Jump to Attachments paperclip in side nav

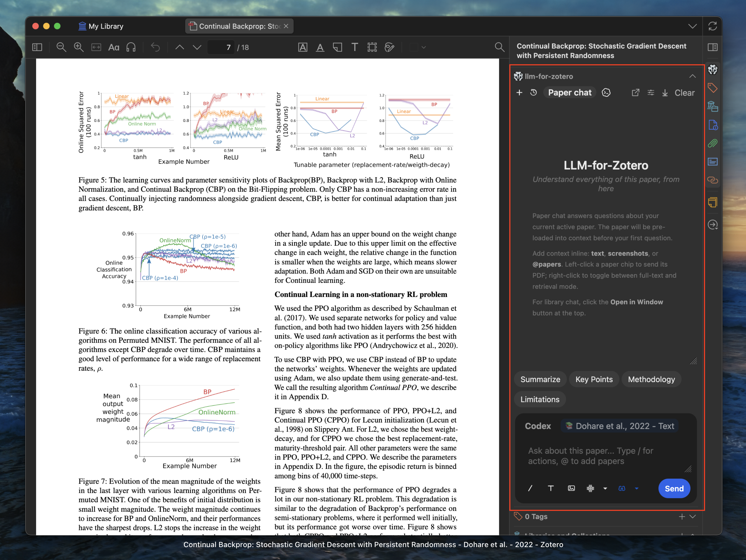[713, 143]
